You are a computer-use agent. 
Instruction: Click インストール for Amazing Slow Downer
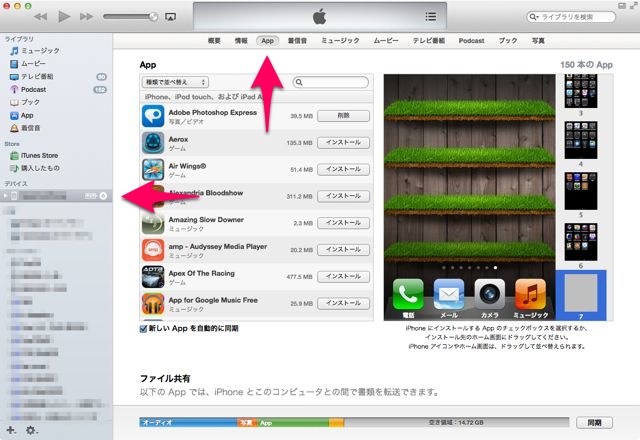pyautogui.click(x=343, y=223)
